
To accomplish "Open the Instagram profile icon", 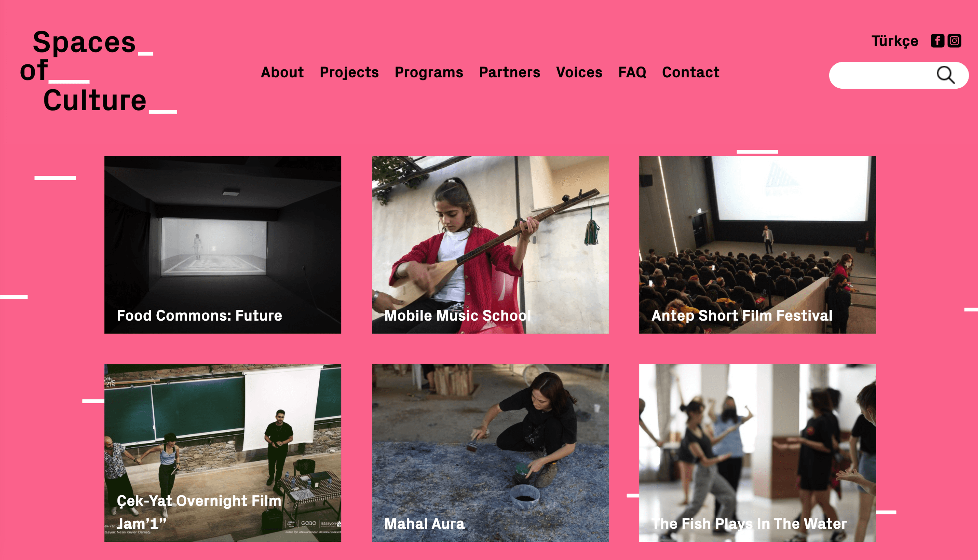I will (954, 41).
